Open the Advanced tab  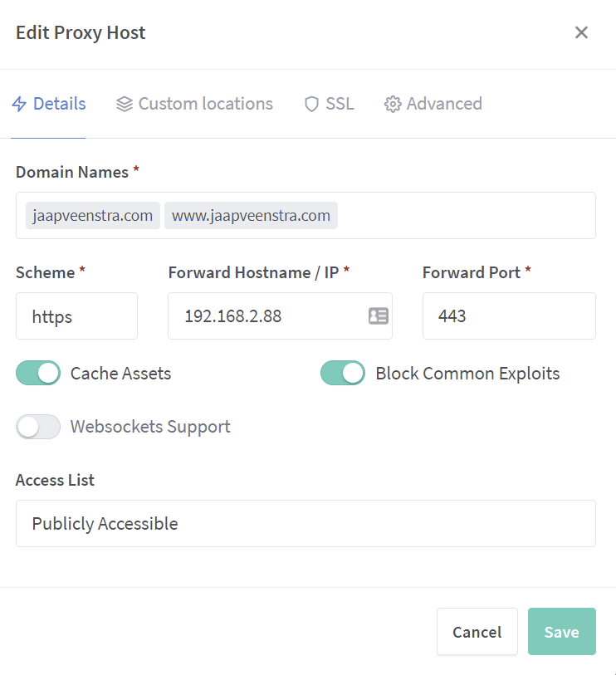[443, 105]
